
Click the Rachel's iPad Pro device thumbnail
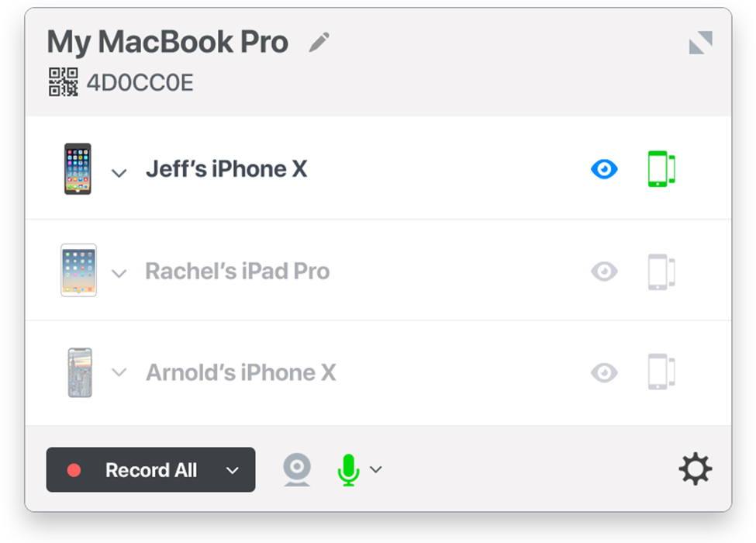pos(78,270)
